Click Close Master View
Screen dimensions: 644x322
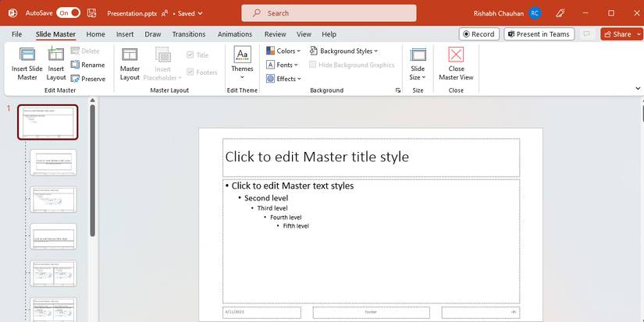(x=456, y=64)
